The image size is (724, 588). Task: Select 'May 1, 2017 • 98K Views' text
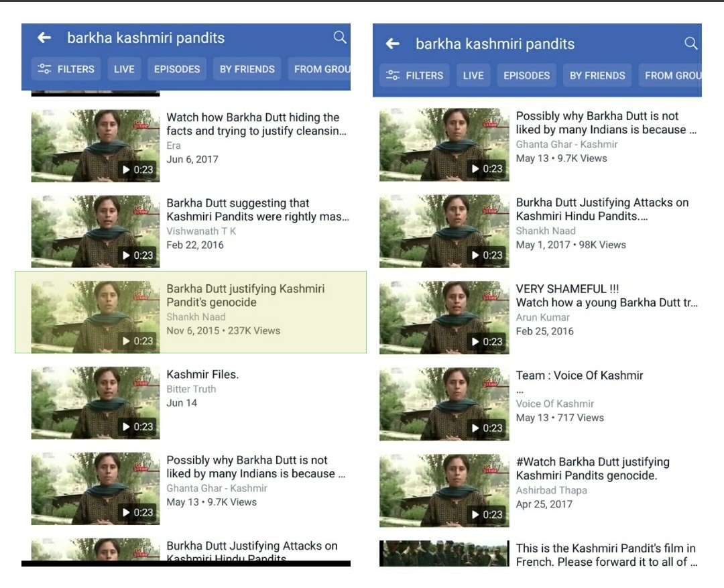pos(570,245)
